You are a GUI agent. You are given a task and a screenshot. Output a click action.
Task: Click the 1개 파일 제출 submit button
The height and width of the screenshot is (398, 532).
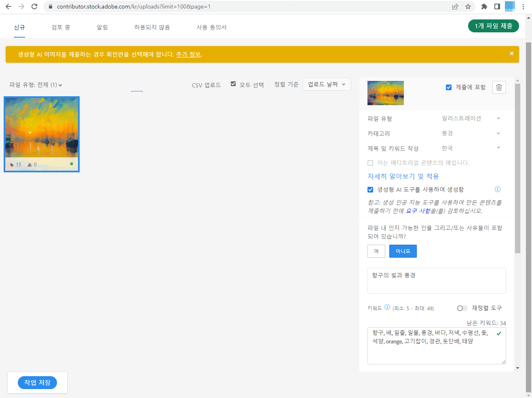[493, 25]
